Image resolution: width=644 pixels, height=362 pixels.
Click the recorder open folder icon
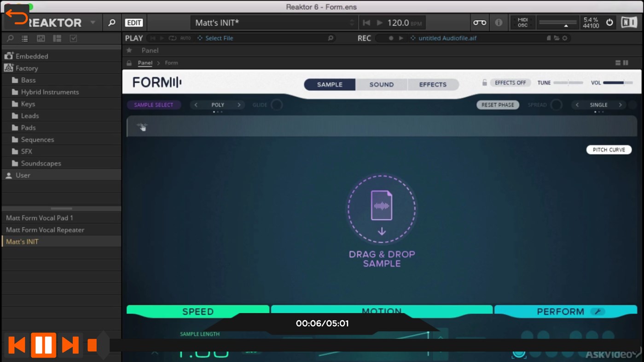click(x=557, y=38)
